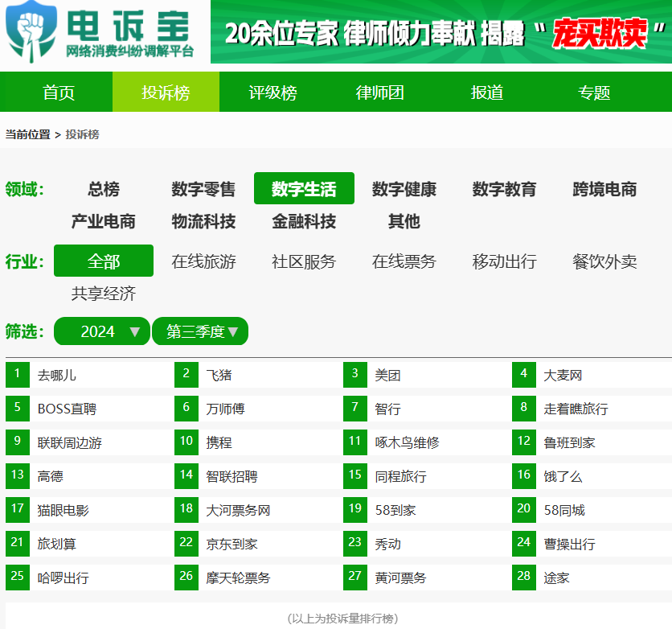Screen dimensions: 672x629
Task: Open the 评级榜 navigation tab
Action: 273,92
